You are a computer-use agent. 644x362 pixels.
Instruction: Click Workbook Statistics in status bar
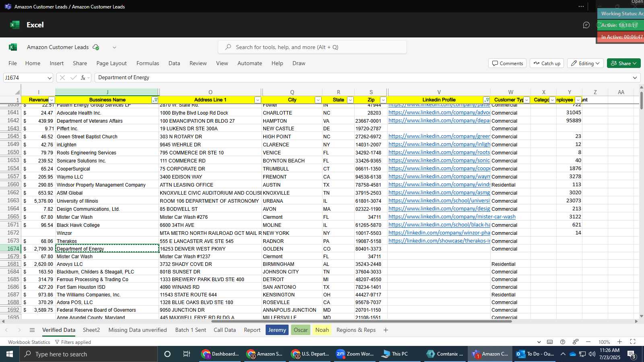[29, 342]
